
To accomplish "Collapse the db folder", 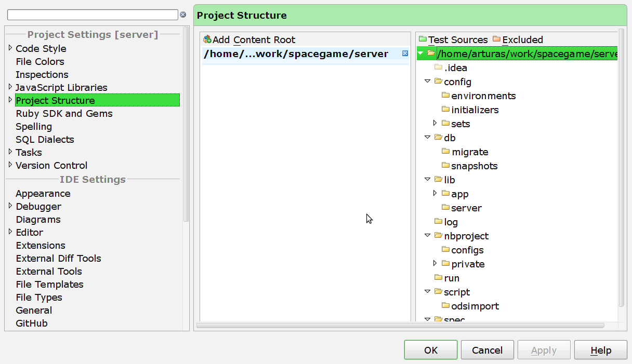I will click(x=428, y=137).
